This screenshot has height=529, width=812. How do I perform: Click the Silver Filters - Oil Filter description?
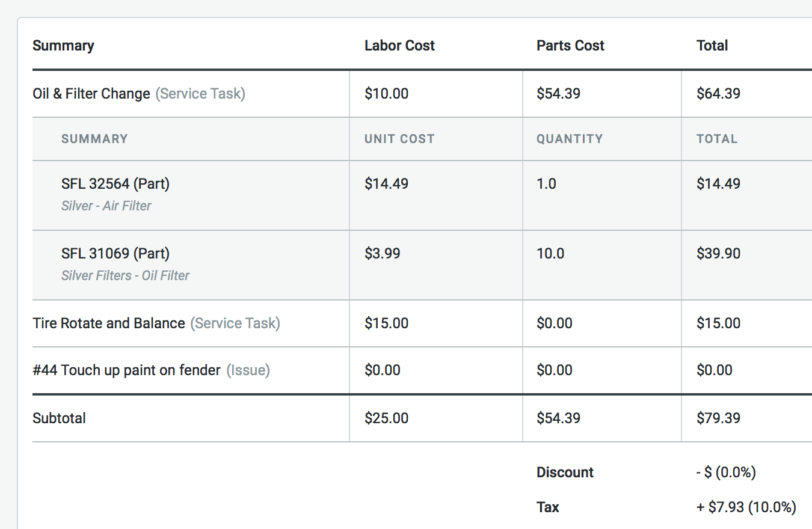(x=125, y=276)
